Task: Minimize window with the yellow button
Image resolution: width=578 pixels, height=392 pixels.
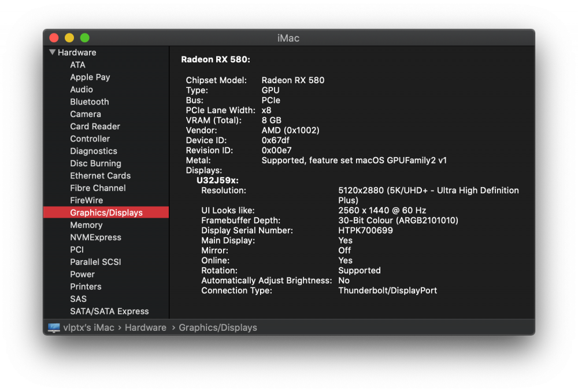Action: 69,38
